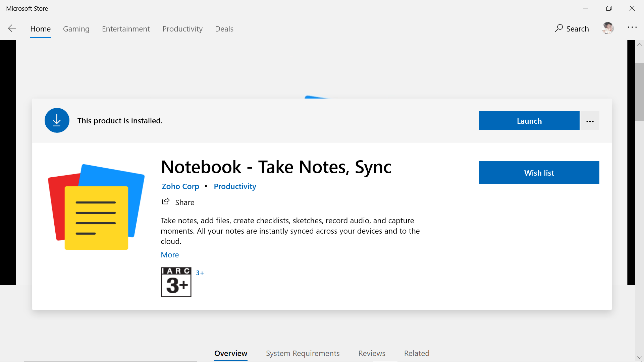
Task: Click the vertical scrollbar down arrow
Action: tap(640, 358)
